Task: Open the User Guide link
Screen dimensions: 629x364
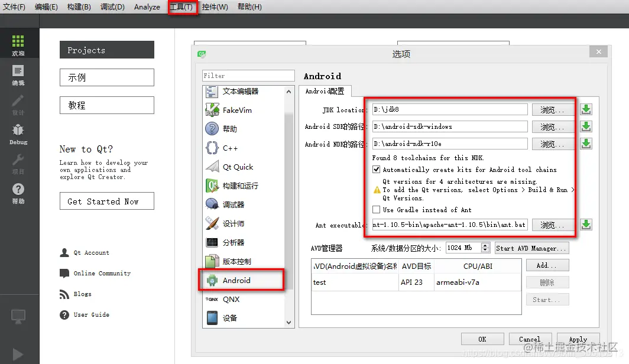Action: click(92, 315)
